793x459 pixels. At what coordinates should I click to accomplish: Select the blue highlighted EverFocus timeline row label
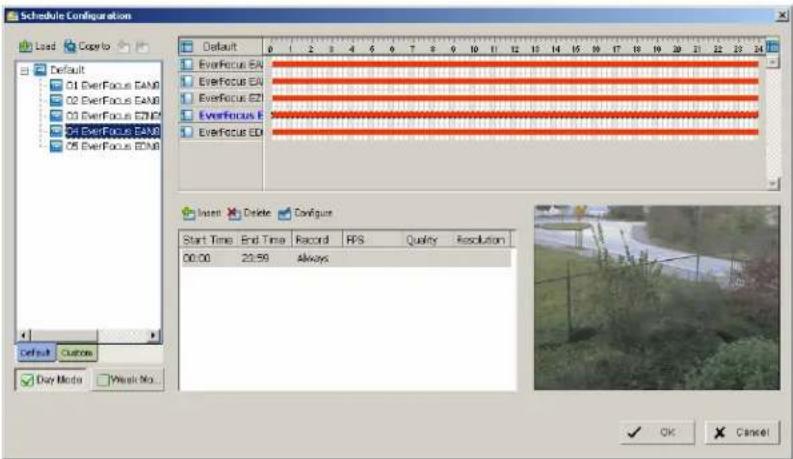point(231,115)
